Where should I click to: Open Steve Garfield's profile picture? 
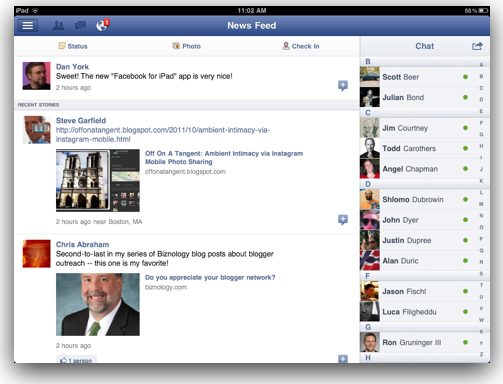pos(36,130)
